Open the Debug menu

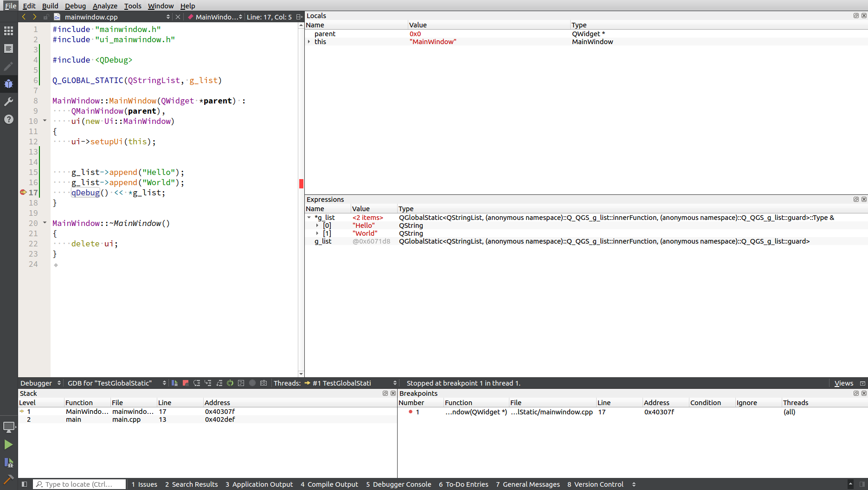[75, 6]
